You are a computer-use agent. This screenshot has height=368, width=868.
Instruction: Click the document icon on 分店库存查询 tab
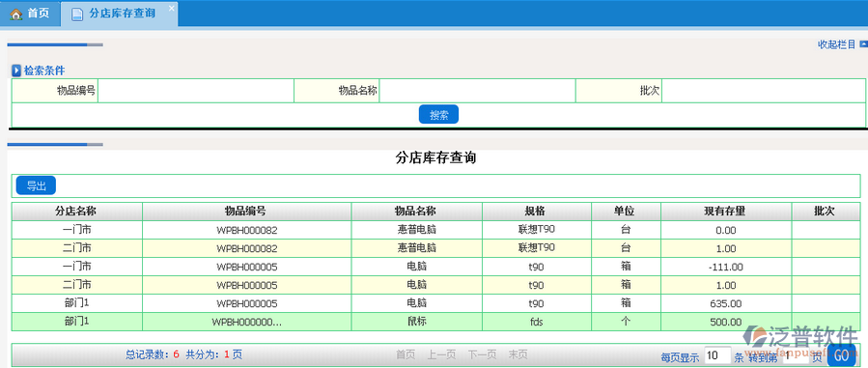[x=77, y=14]
